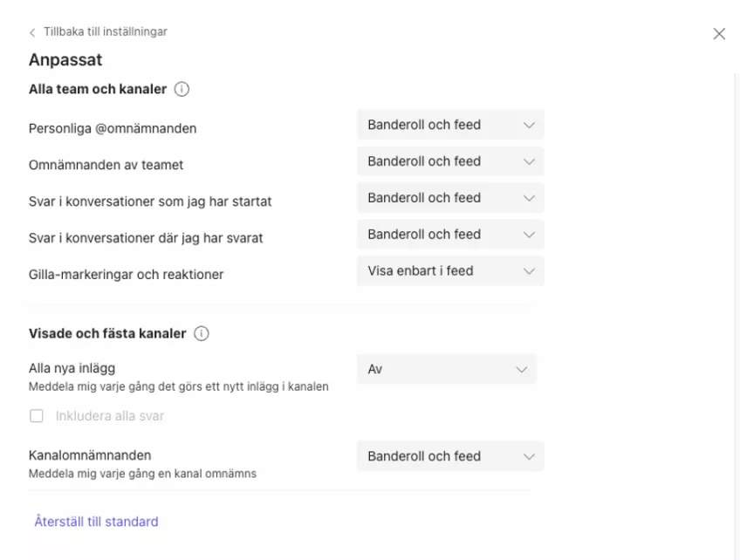740x560 pixels.
Task: Go back via Tillbaka till inställningar link
Action: [x=105, y=31]
